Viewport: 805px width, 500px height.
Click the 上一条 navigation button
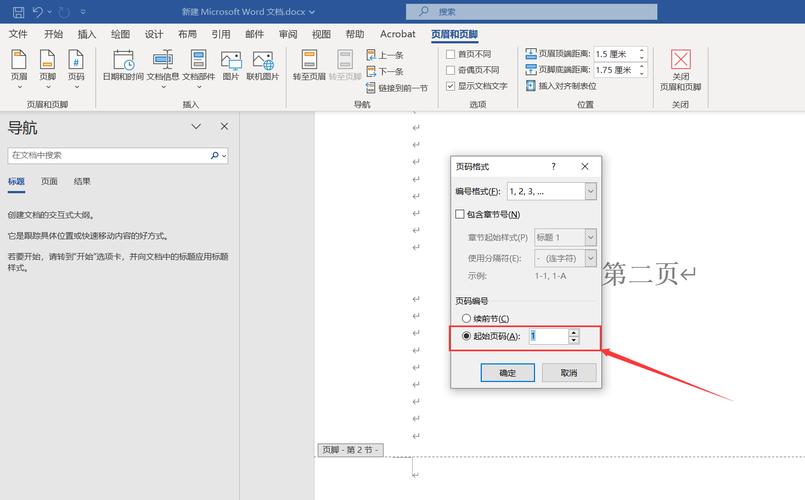tap(385, 55)
